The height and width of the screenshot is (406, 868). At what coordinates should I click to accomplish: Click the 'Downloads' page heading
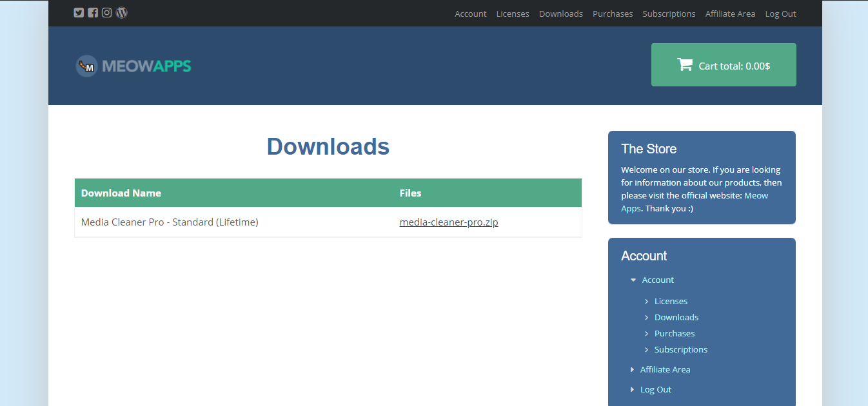pyautogui.click(x=328, y=147)
